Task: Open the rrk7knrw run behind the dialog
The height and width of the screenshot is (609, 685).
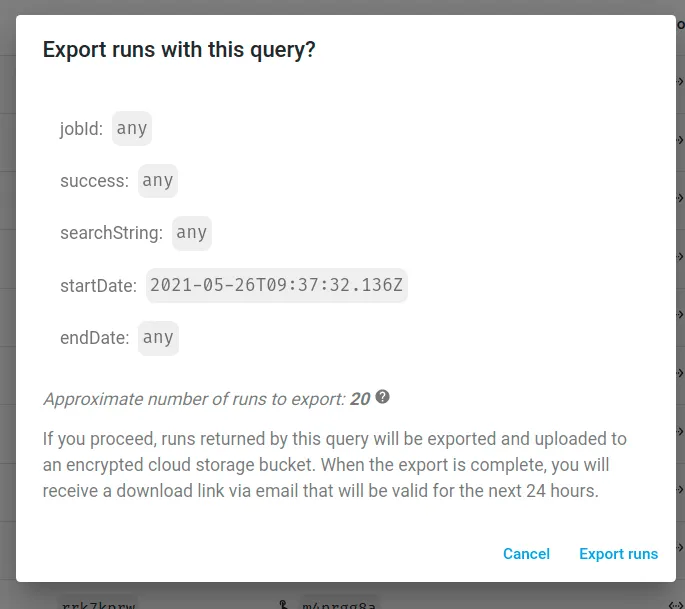Action: click(x=97, y=603)
